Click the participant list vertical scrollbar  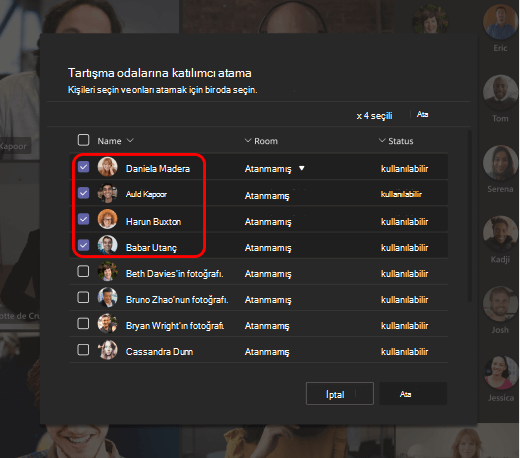point(470,216)
